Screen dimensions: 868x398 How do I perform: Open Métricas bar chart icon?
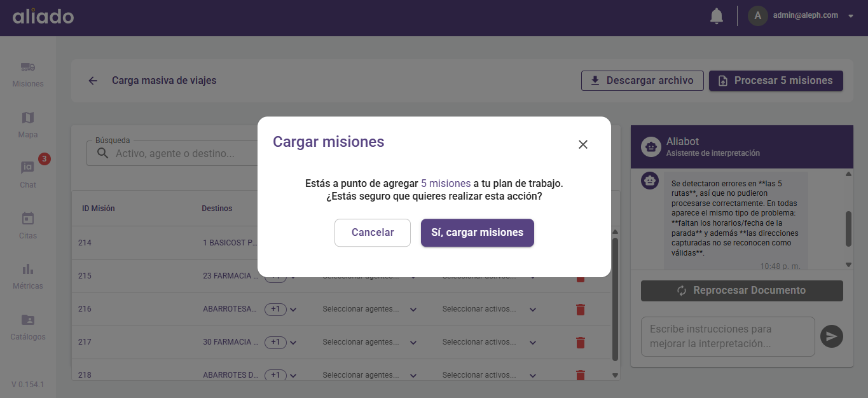pos(28,269)
